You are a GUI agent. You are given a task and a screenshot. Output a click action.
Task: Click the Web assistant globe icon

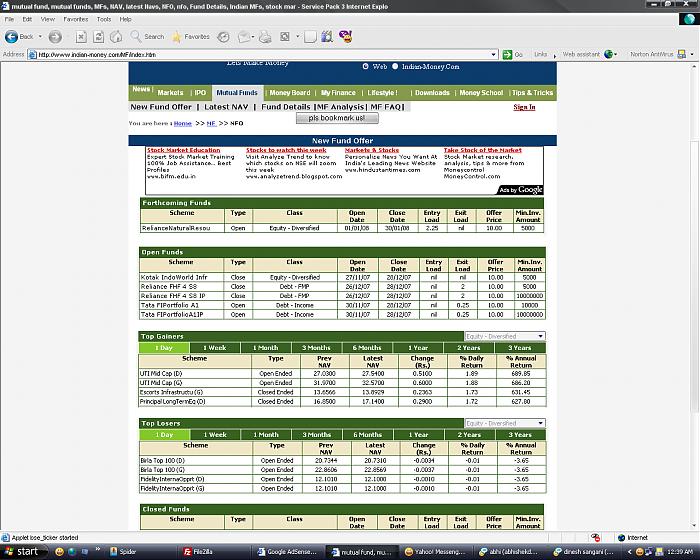click(x=608, y=54)
